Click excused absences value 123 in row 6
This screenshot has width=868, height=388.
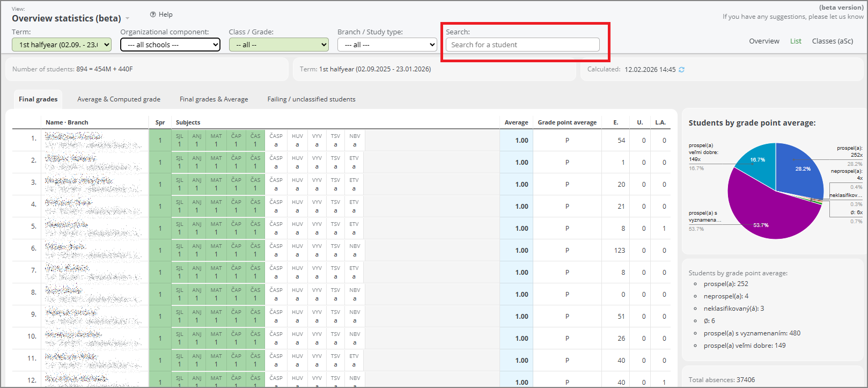pos(620,251)
